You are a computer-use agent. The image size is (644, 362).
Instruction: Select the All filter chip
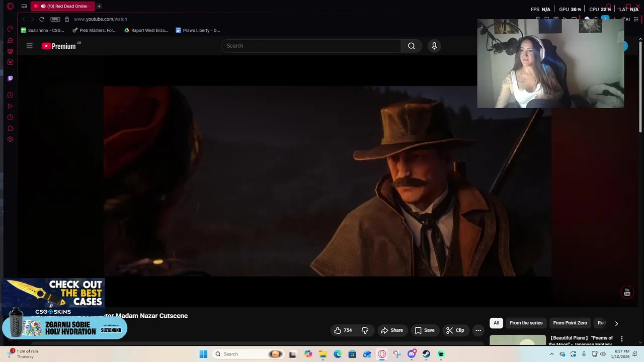coord(496,323)
